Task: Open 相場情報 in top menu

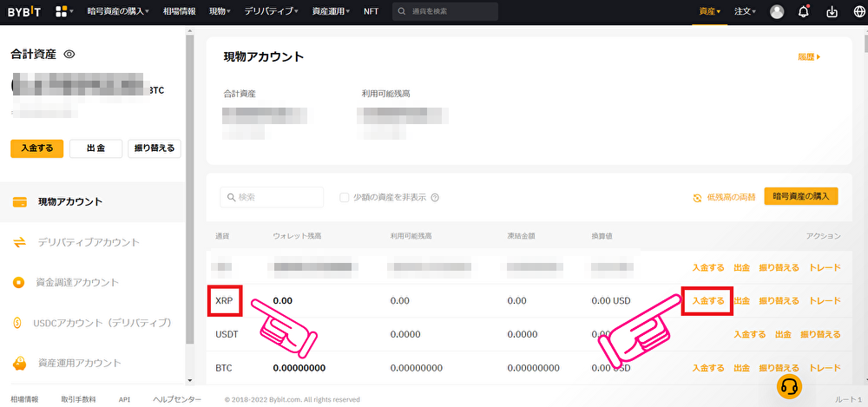Action: (180, 11)
